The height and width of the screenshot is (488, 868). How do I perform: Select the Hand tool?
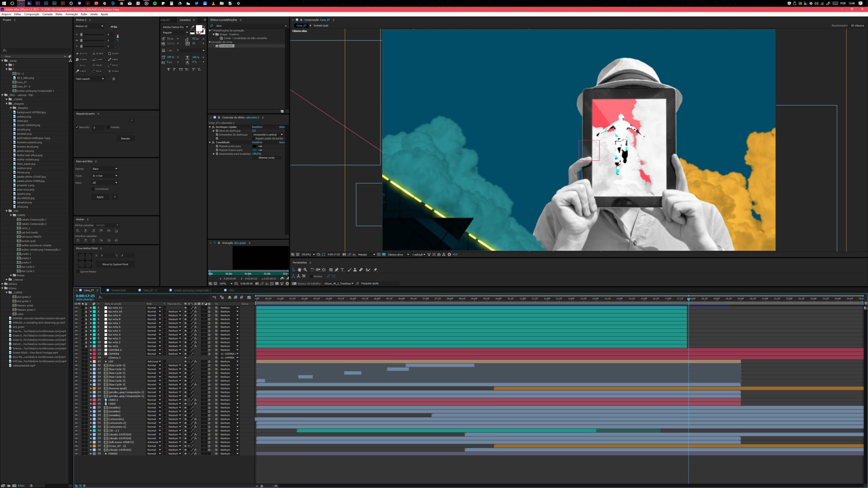coord(299,270)
